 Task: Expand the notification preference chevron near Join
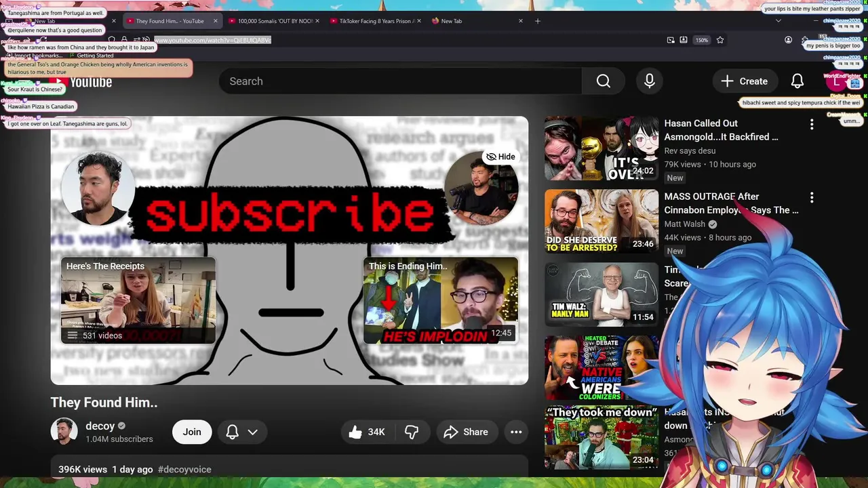pos(253,432)
